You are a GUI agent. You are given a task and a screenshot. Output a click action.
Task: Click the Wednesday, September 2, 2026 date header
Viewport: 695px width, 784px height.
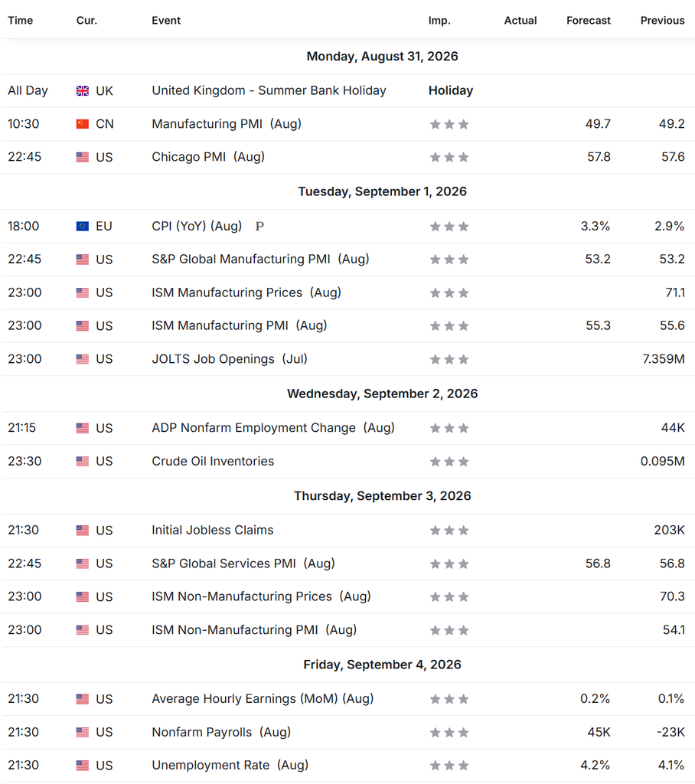pos(383,394)
